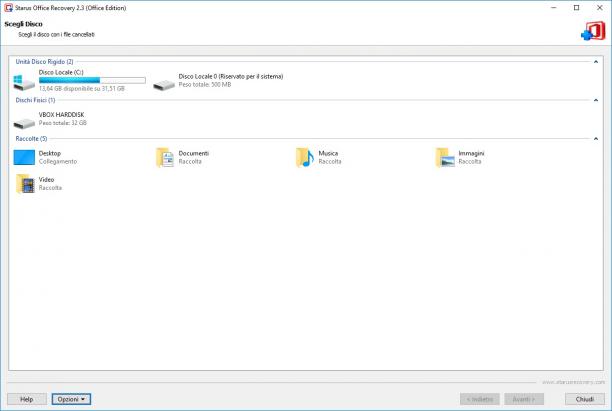Click the Chiudi button
The width and height of the screenshot is (612, 411).
[585, 399]
